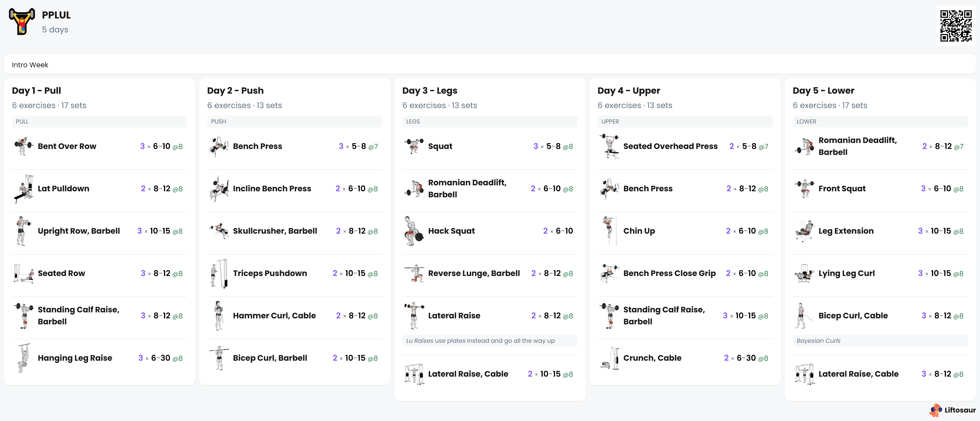Screen dimensions: 980x421
Task: Click the Seated Overhead Press exercise icon
Action: click(x=609, y=146)
